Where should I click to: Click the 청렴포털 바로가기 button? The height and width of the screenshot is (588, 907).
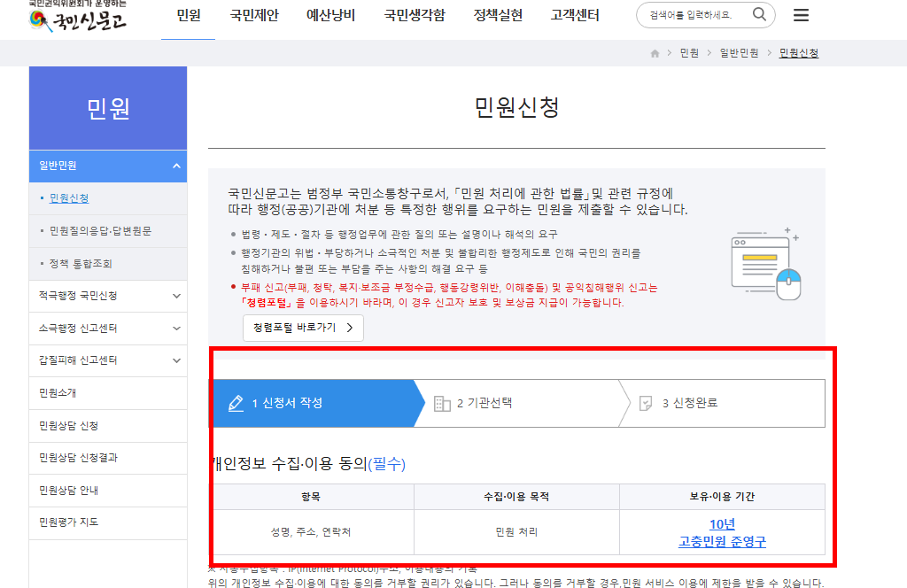[x=302, y=328]
